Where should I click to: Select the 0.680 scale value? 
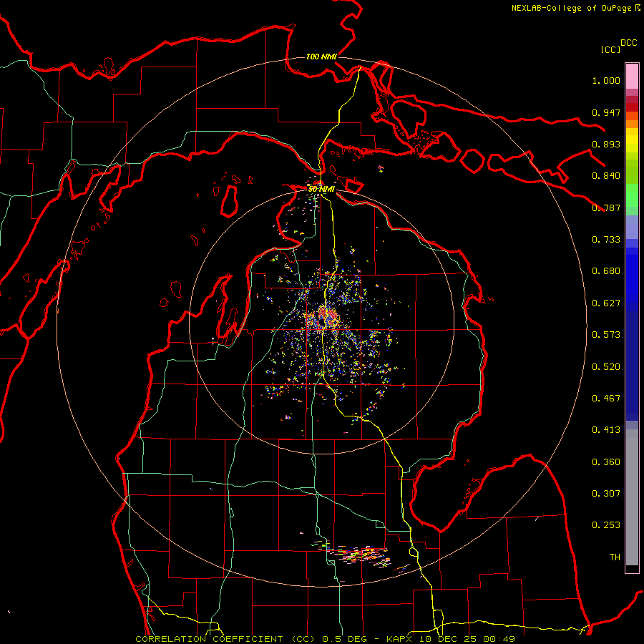click(x=606, y=271)
